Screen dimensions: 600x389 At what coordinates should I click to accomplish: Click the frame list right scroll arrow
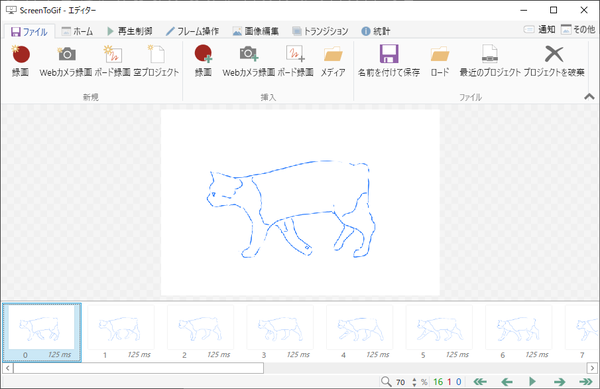(592, 368)
